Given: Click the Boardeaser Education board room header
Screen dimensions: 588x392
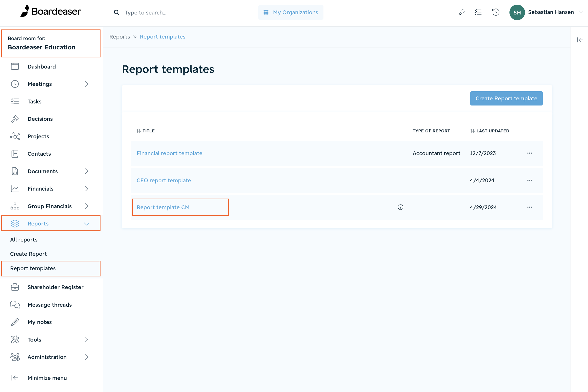Looking at the screenshot, I should [x=51, y=43].
